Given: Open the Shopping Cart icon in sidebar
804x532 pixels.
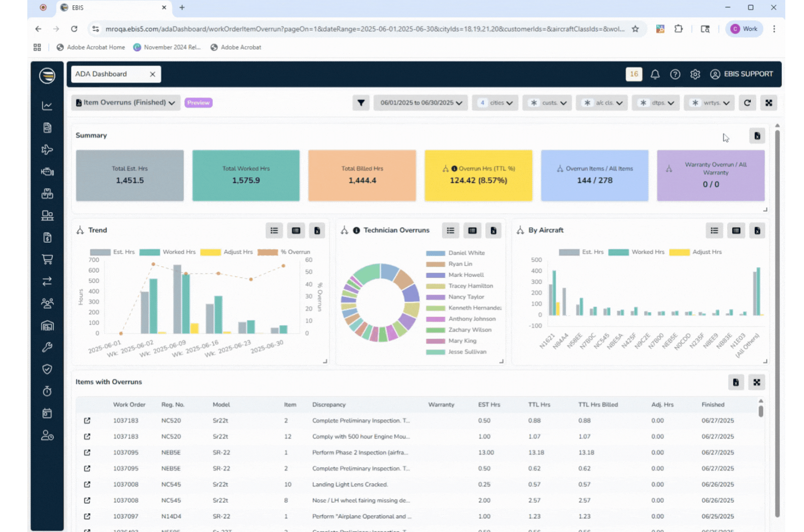Looking at the screenshot, I should click(x=47, y=259).
